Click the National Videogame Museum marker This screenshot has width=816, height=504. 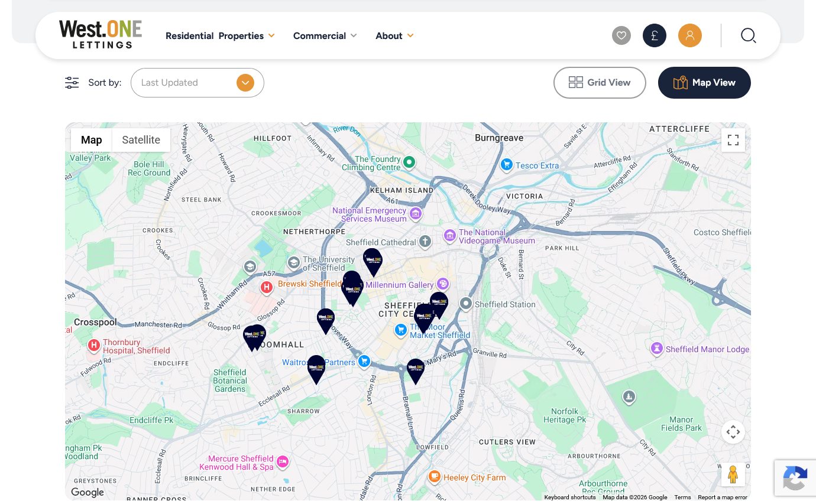(450, 236)
